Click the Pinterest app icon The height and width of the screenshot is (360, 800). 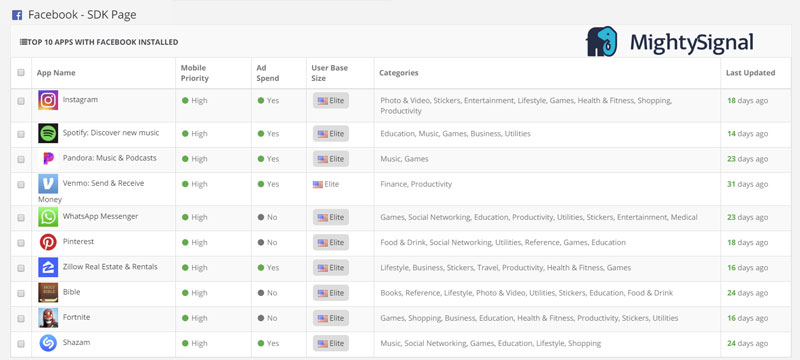48,242
